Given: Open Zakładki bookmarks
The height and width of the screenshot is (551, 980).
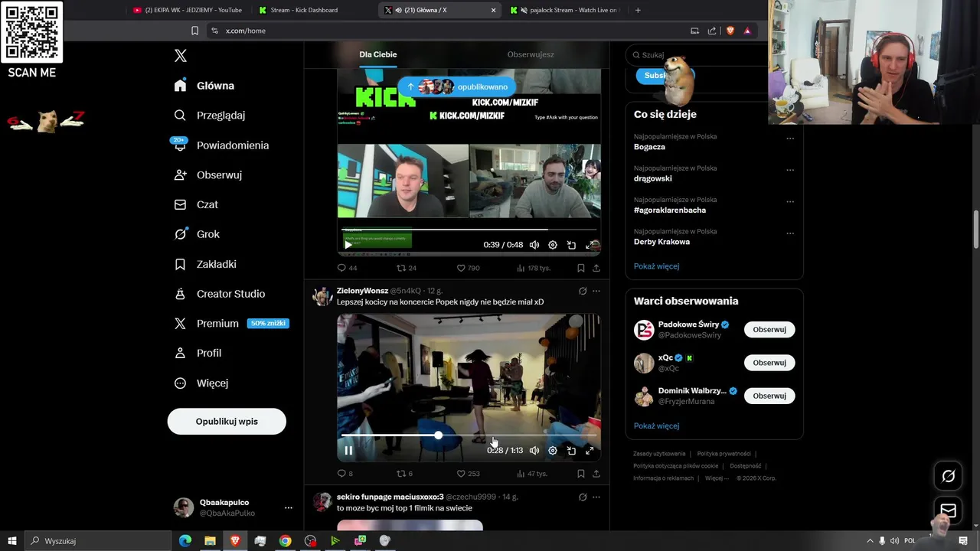Looking at the screenshot, I should tap(205, 264).
